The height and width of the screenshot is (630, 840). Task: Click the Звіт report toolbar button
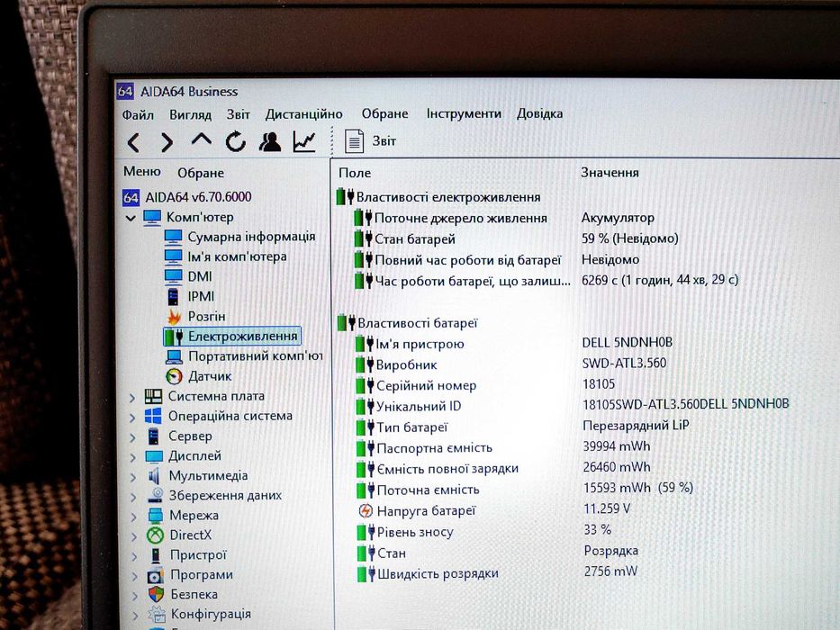point(370,141)
